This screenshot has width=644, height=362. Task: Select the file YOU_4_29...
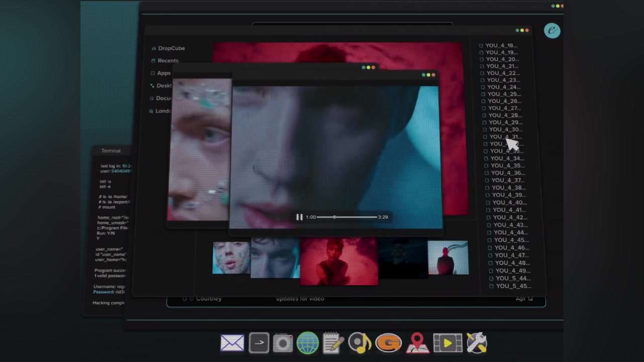[x=506, y=122]
